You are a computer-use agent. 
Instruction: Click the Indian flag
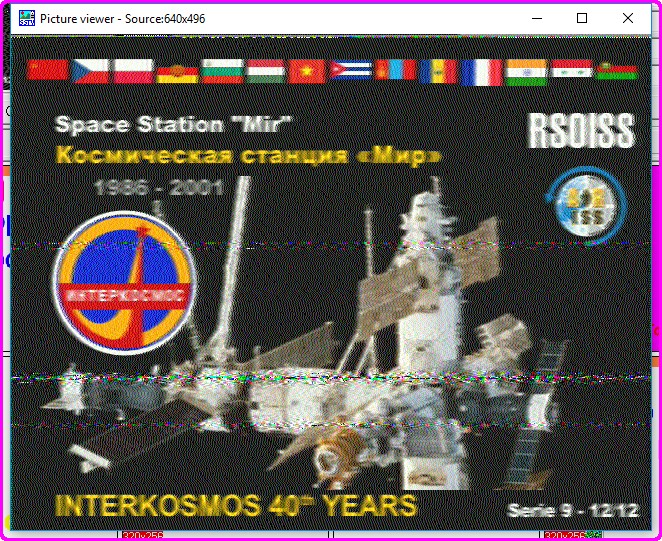tap(525, 71)
